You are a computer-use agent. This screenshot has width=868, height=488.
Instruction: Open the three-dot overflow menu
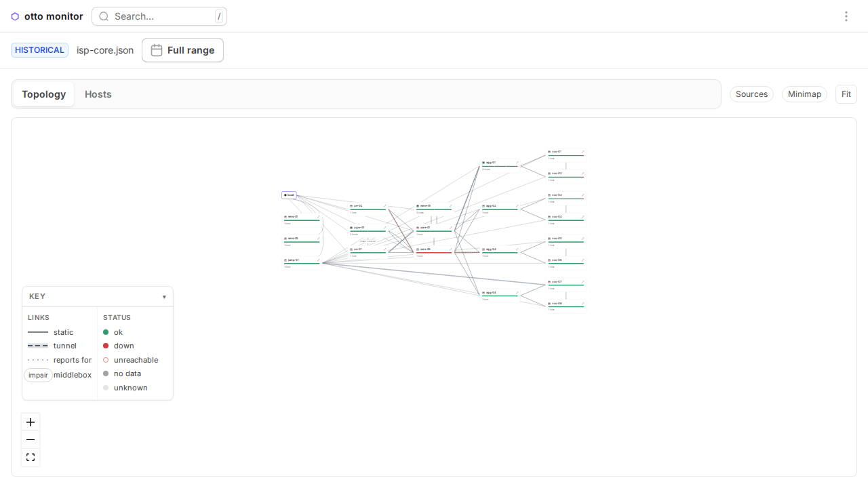846,16
